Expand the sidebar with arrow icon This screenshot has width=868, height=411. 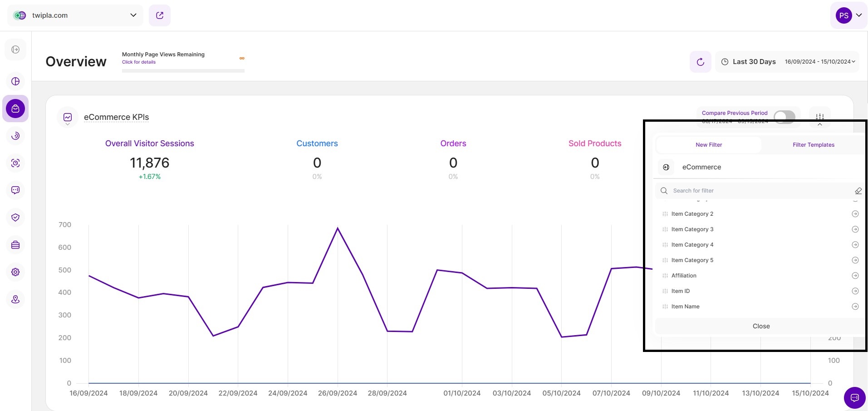click(15, 50)
